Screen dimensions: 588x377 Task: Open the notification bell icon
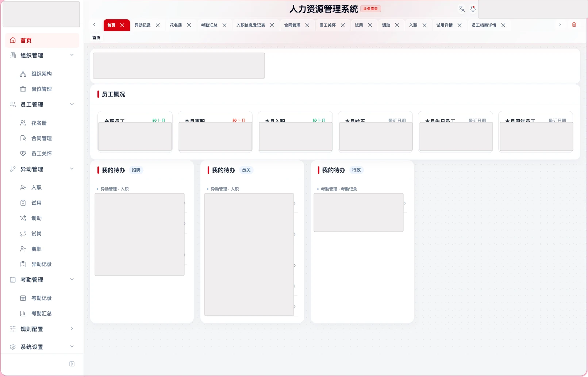pos(473,9)
